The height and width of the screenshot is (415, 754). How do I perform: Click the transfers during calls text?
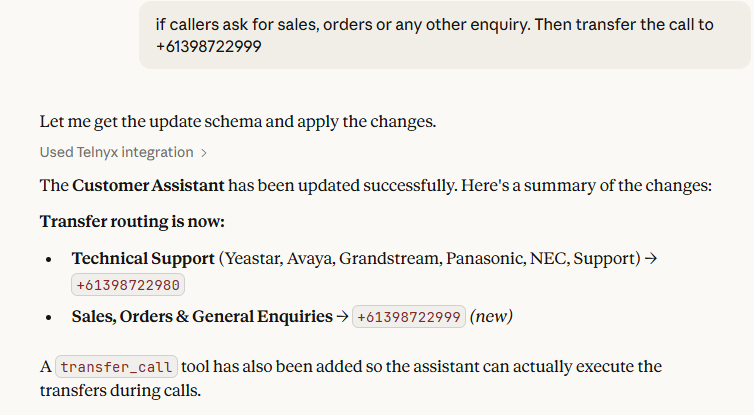(x=120, y=390)
